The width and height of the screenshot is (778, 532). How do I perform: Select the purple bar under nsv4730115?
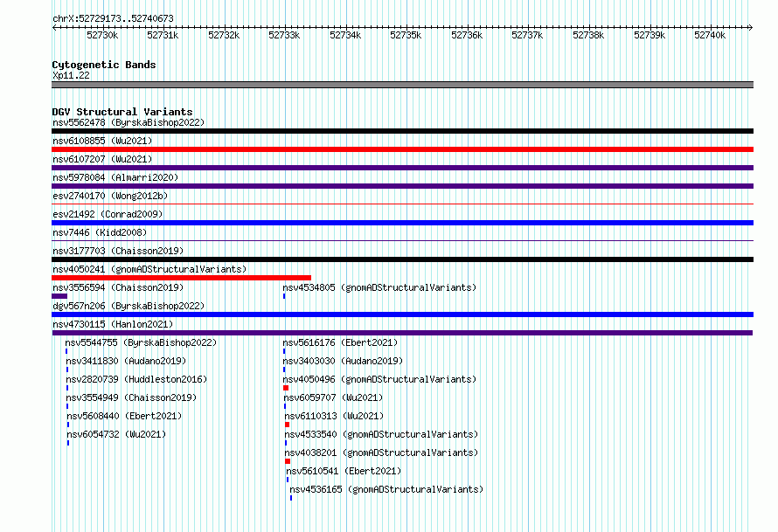(402, 333)
